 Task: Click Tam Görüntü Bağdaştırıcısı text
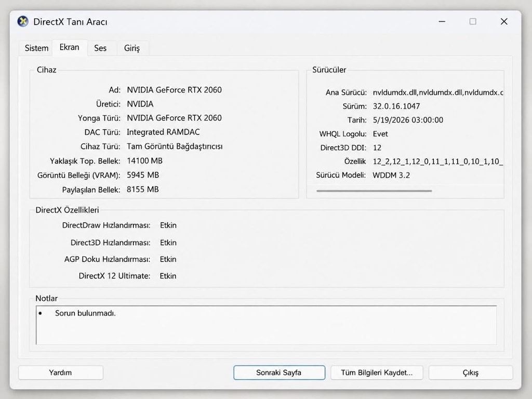175,146
